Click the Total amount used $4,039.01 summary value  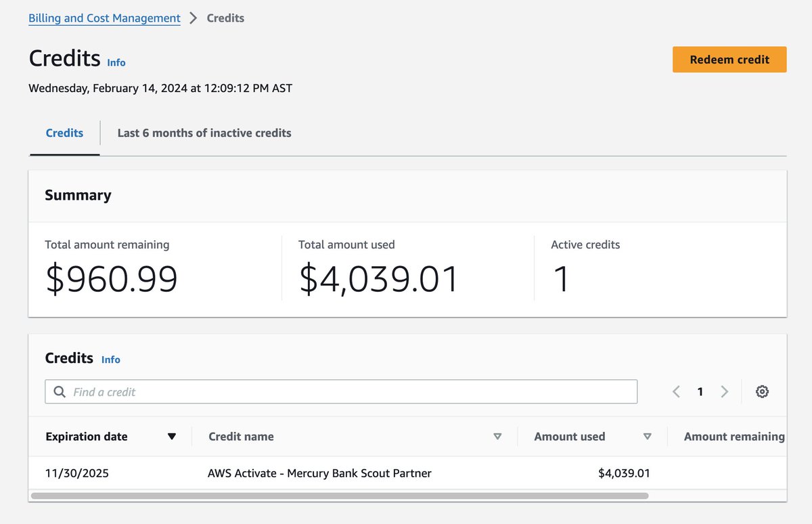(379, 279)
